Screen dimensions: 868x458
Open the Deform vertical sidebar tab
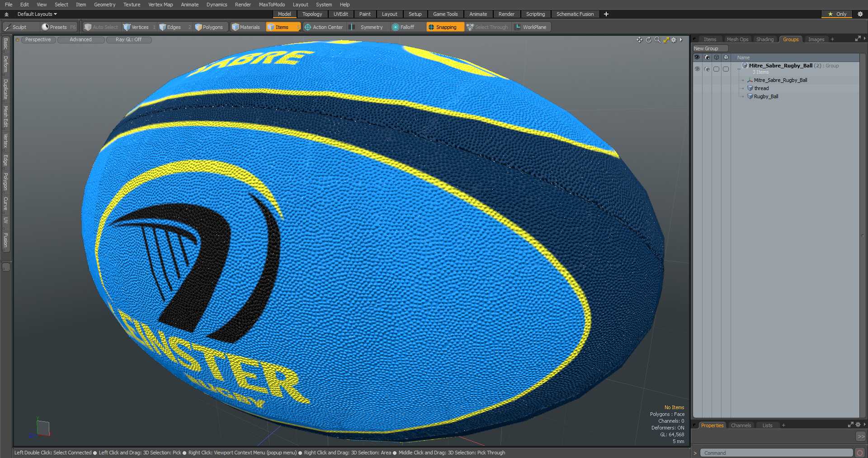pos(5,64)
